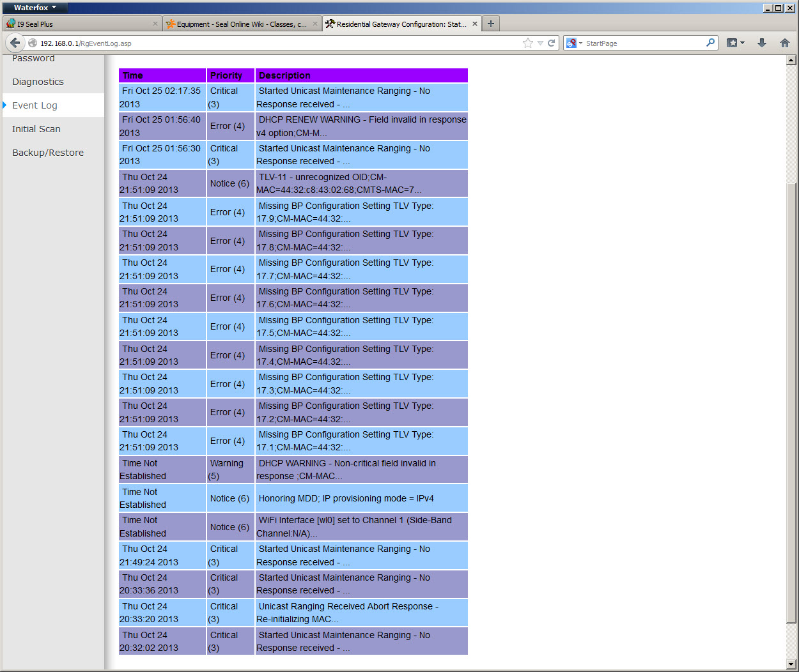
Task: Close the Residential Gateway Configuration tab
Action: click(x=475, y=24)
